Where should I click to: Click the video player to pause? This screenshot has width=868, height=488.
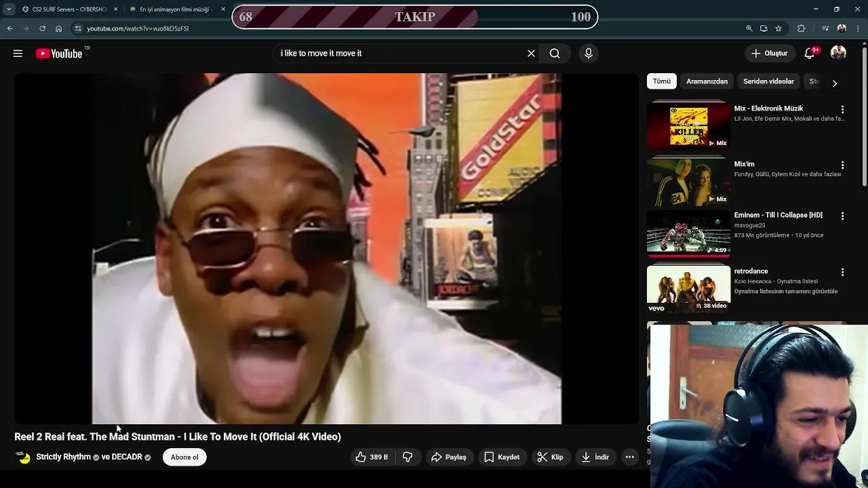[326, 249]
